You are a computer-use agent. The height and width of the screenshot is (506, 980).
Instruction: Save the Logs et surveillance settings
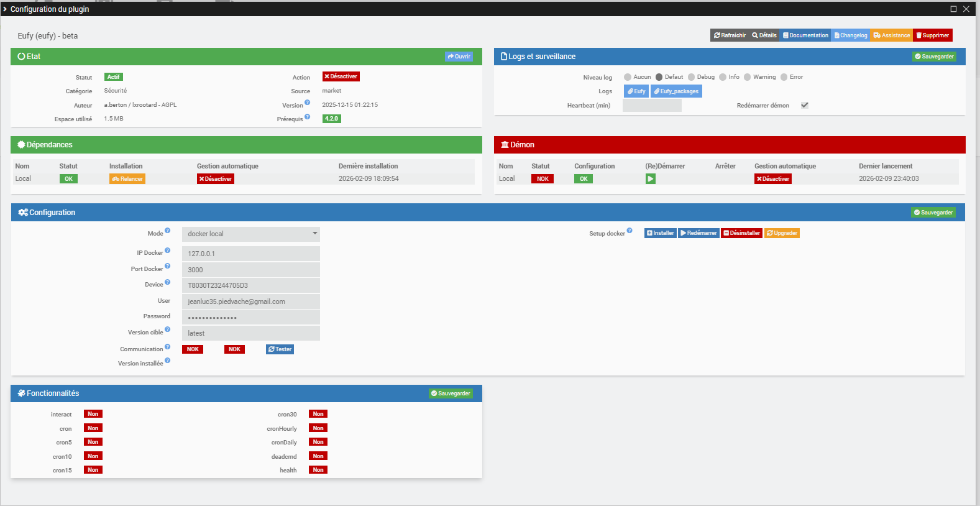click(x=935, y=57)
